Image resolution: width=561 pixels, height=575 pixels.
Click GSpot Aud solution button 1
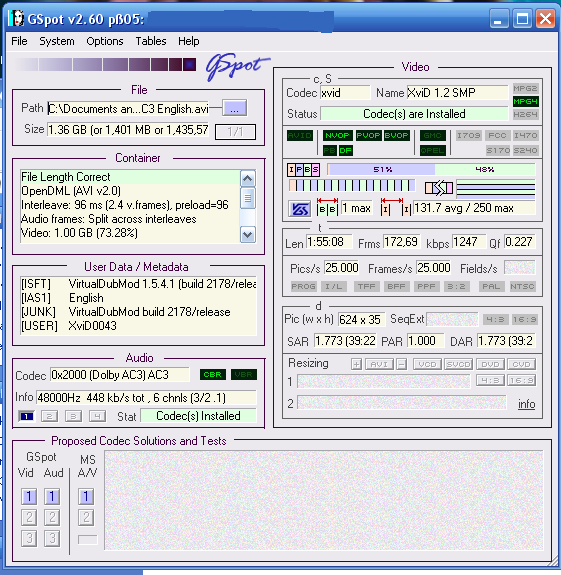coord(52,497)
